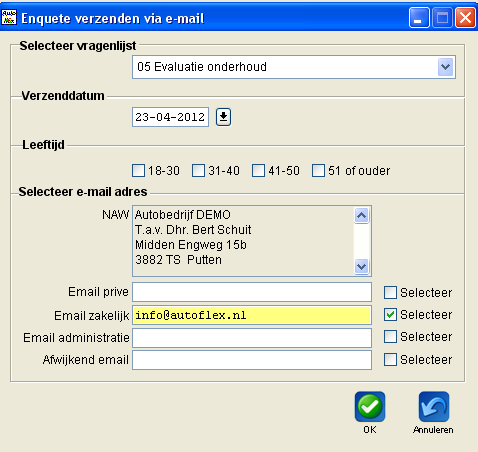Minimize the Enquete verzenden window
This screenshot has width=478, height=452.
coord(419,18)
